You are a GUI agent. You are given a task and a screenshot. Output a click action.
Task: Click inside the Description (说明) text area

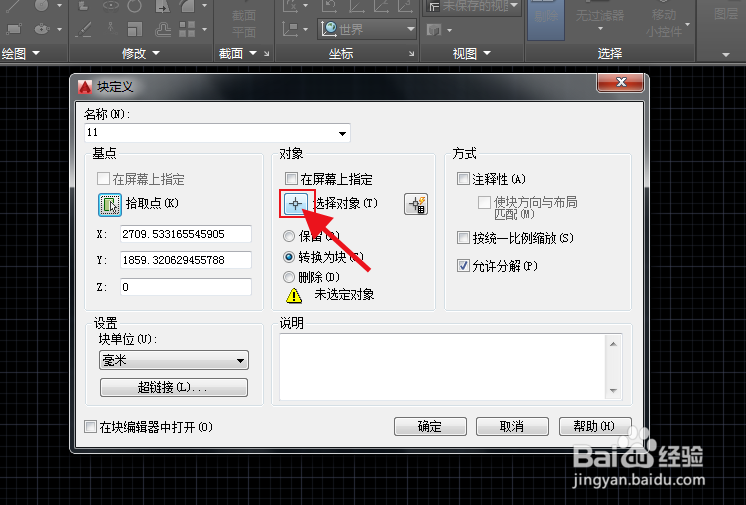click(442, 366)
